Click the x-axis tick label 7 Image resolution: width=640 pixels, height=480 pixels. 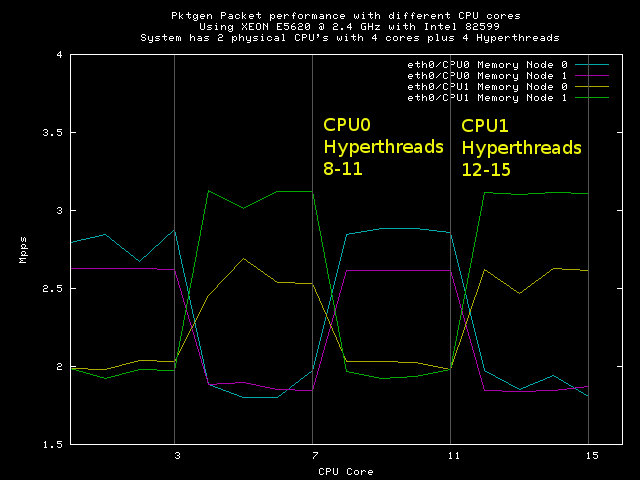click(x=314, y=455)
